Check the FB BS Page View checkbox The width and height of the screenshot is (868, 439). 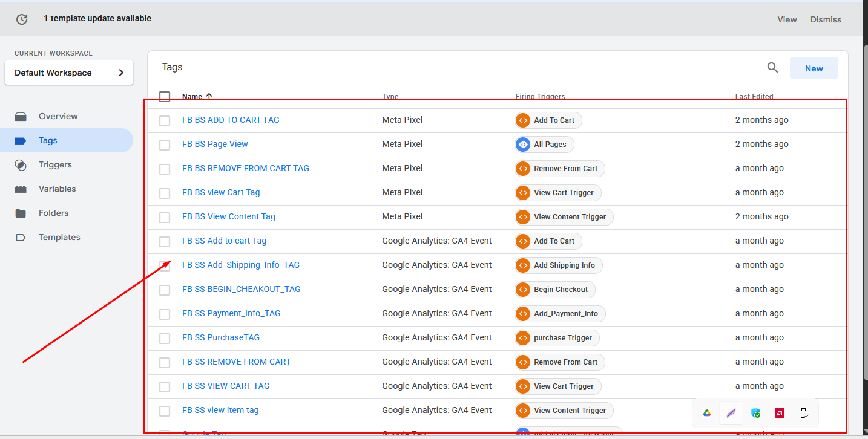coord(165,145)
